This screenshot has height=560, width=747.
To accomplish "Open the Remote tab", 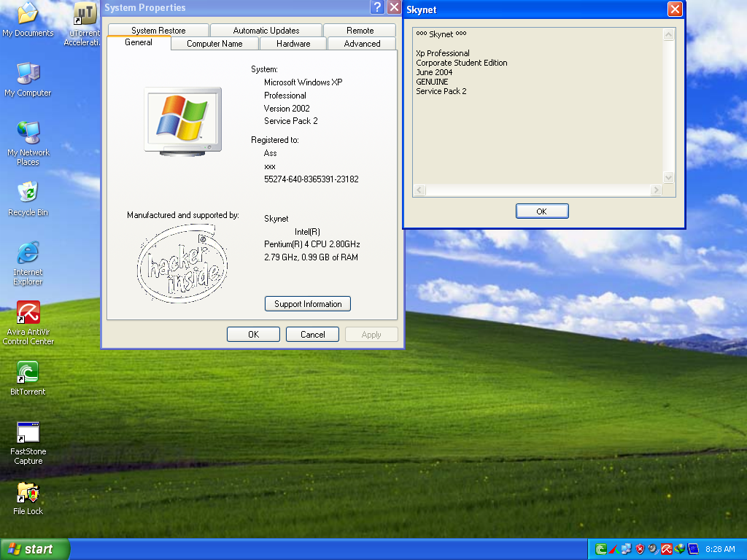I will click(x=360, y=31).
